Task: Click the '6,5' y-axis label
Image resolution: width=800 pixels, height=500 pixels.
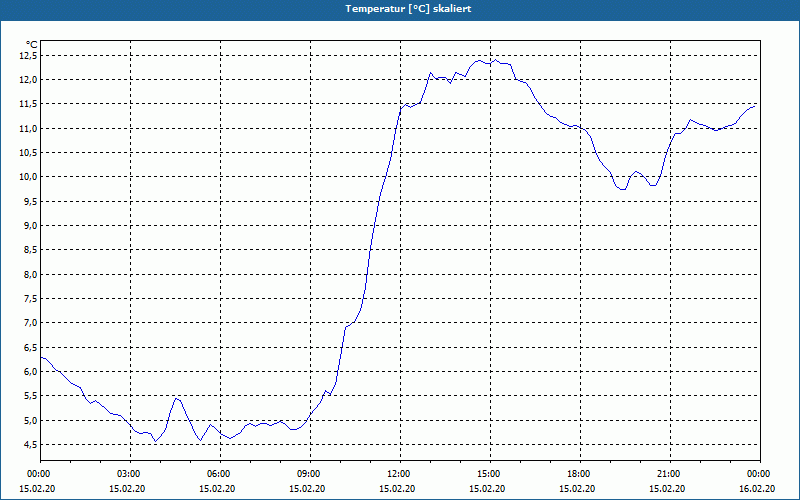Action: coord(30,347)
